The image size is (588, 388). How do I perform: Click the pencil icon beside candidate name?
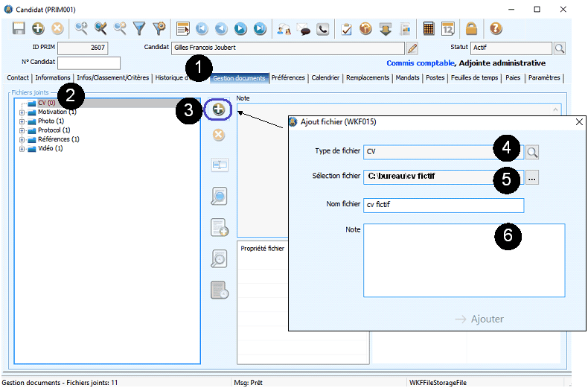(x=412, y=48)
